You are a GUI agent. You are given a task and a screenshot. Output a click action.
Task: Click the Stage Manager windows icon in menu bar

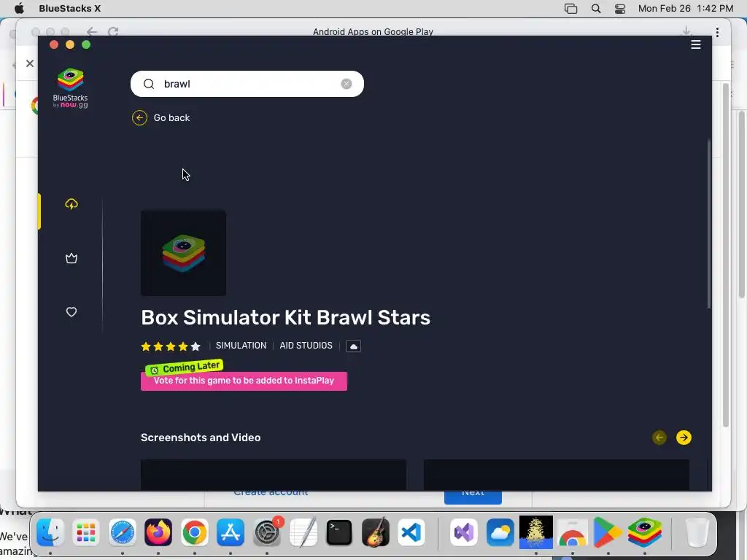pos(570,9)
